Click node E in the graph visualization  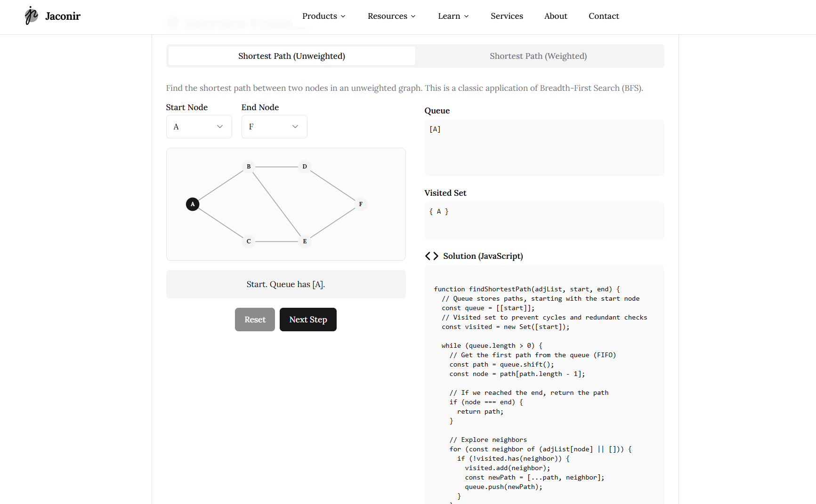[305, 241]
